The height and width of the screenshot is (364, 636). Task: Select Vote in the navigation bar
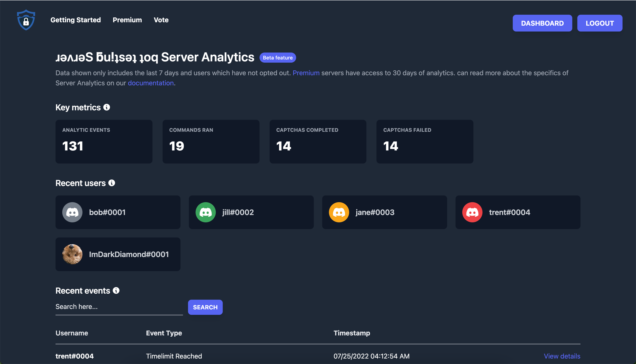161,20
